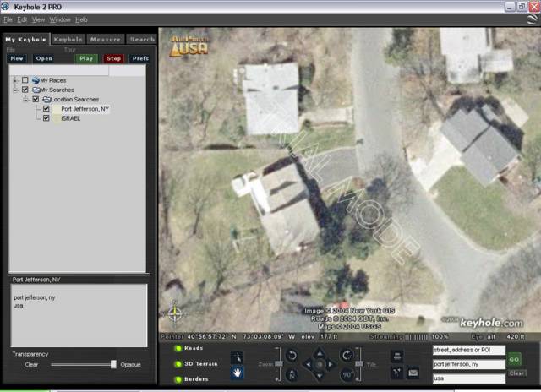Open the File menu
This screenshot has height=392, width=541.
(8, 19)
